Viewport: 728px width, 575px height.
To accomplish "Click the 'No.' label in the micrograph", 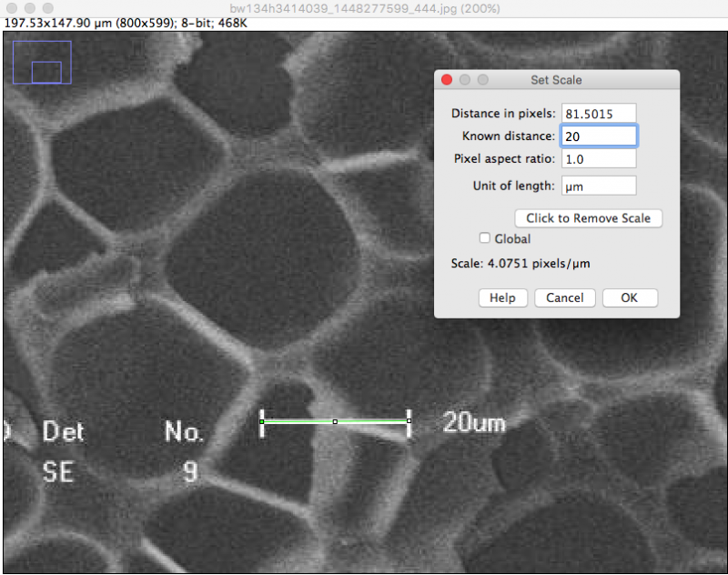I will [x=184, y=431].
